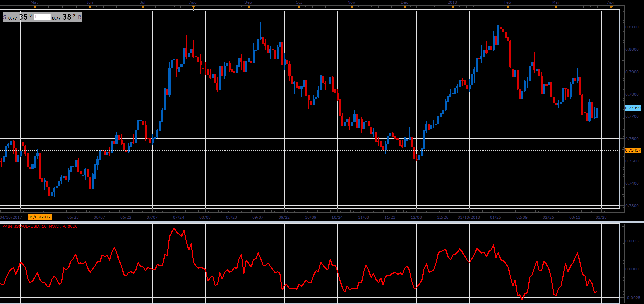Click the 08/08 date axis label

[205, 217]
